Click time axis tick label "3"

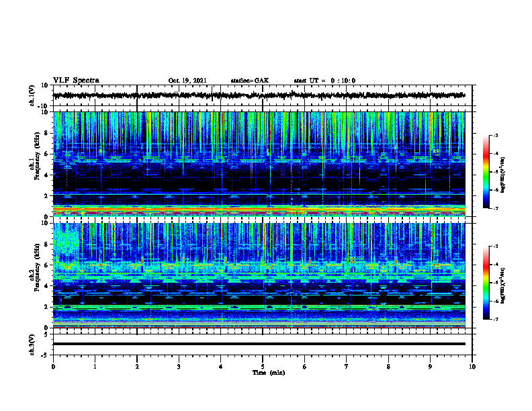(x=179, y=367)
